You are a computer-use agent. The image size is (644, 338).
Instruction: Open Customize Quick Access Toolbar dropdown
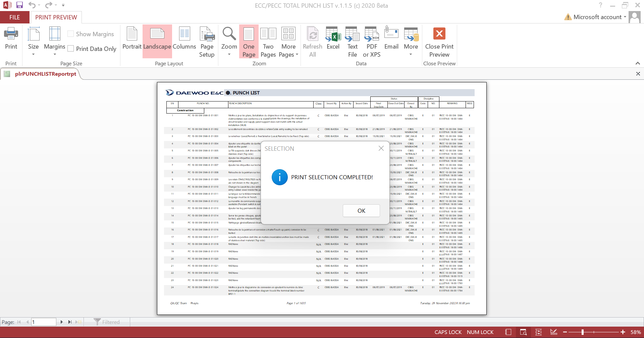(x=63, y=5)
